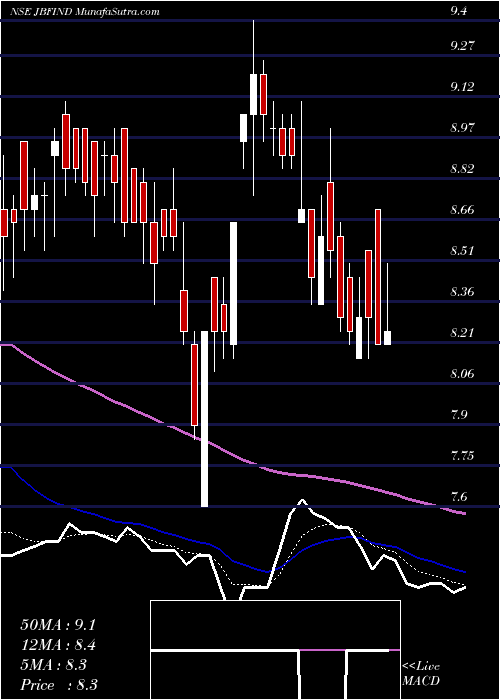Click the 8.66 price axis label

(x=463, y=210)
